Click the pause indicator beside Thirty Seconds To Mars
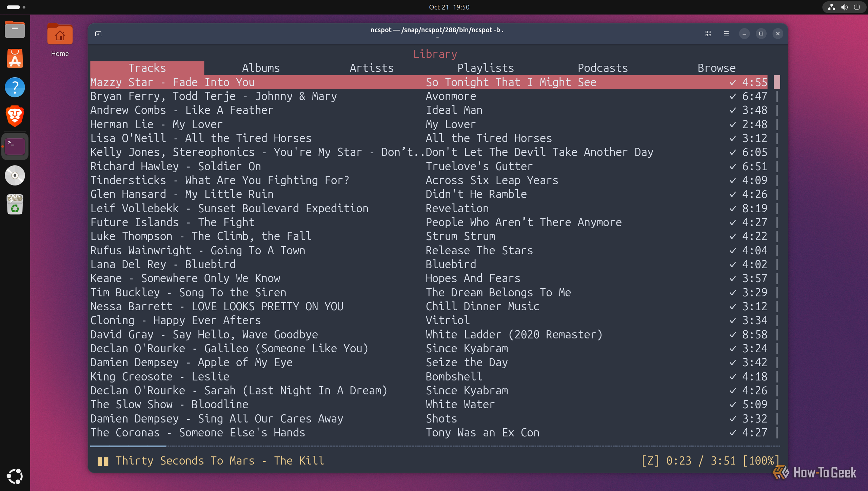Image resolution: width=868 pixels, height=491 pixels. (x=103, y=461)
